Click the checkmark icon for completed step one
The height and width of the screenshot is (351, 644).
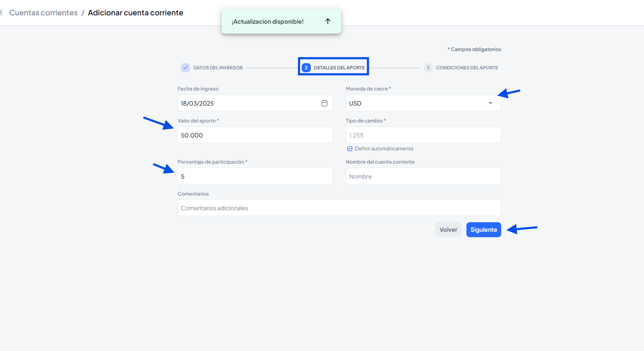point(185,68)
